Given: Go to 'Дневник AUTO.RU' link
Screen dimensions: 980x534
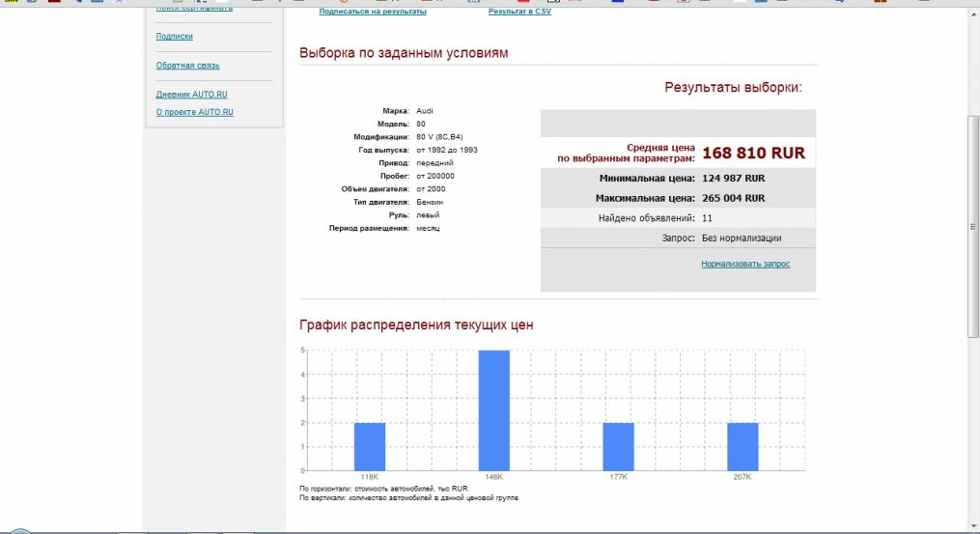Looking at the screenshot, I should [x=191, y=95].
